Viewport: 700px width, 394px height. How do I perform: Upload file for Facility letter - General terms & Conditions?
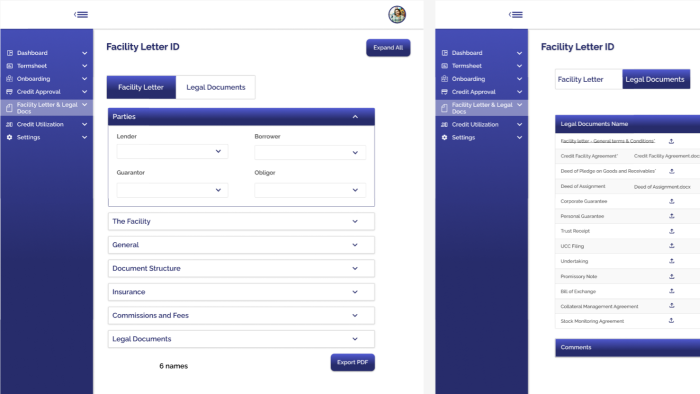[671, 141]
